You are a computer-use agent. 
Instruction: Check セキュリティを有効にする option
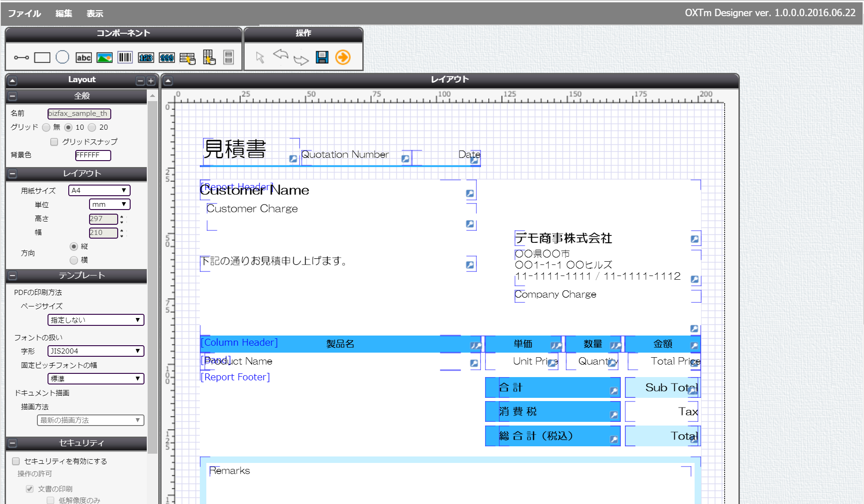pos(16,461)
